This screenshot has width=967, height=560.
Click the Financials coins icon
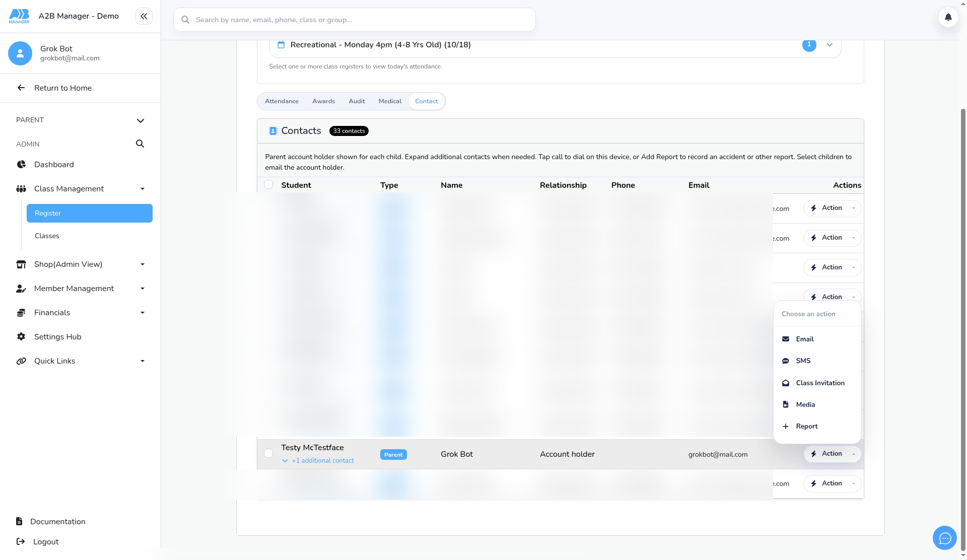pos(21,313)
